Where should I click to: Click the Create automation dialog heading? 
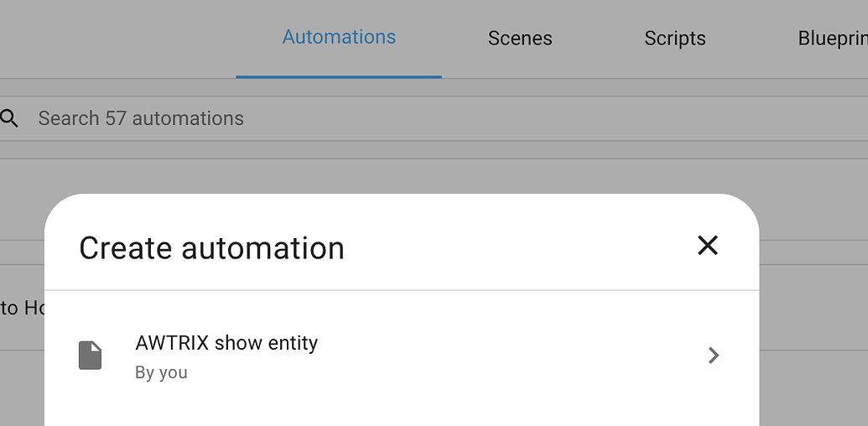click(211, 248)
